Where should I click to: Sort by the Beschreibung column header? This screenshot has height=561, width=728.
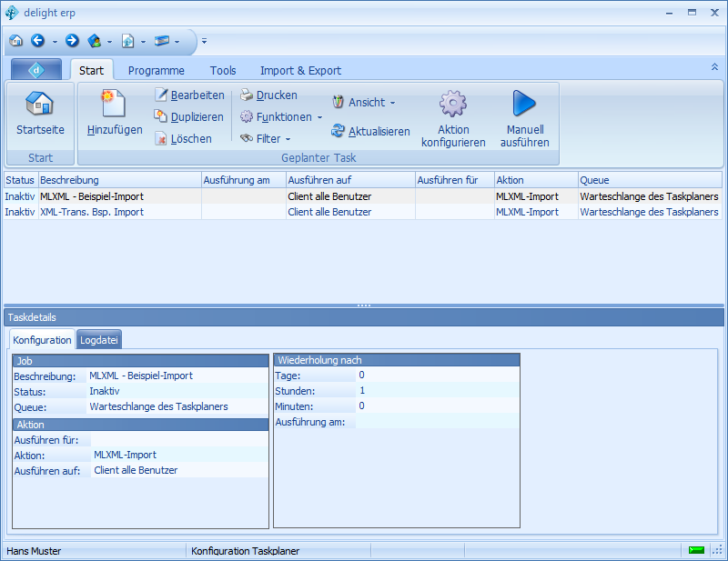118,180
